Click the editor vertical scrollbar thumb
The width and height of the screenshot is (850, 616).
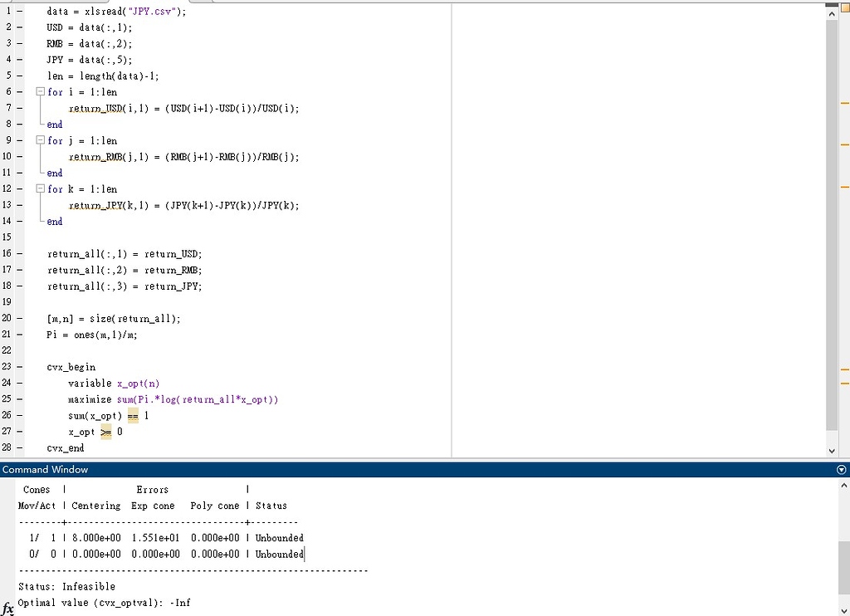[832, 225]
